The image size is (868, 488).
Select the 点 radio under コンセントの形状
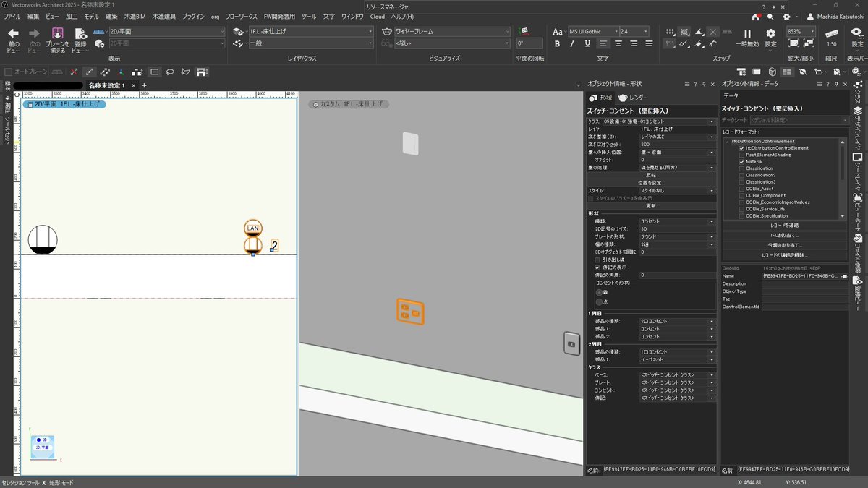[x=599, y=301]
